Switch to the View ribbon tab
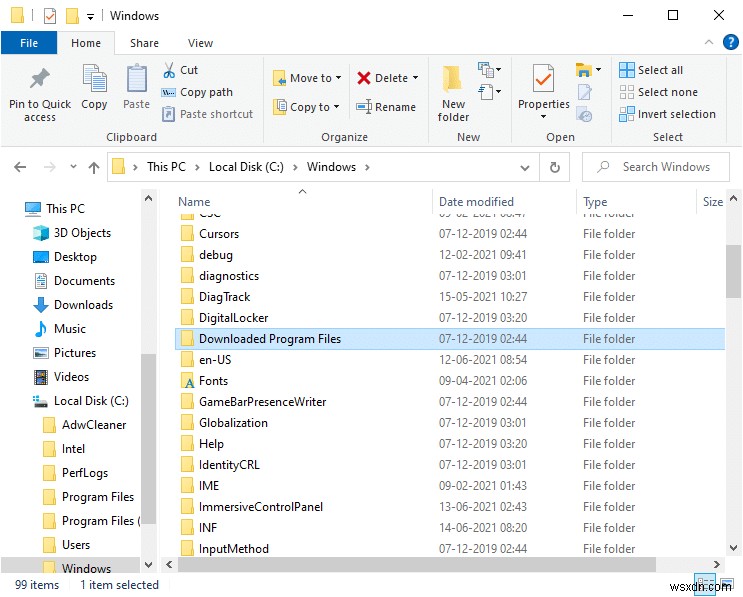 (x=200, y=43)
